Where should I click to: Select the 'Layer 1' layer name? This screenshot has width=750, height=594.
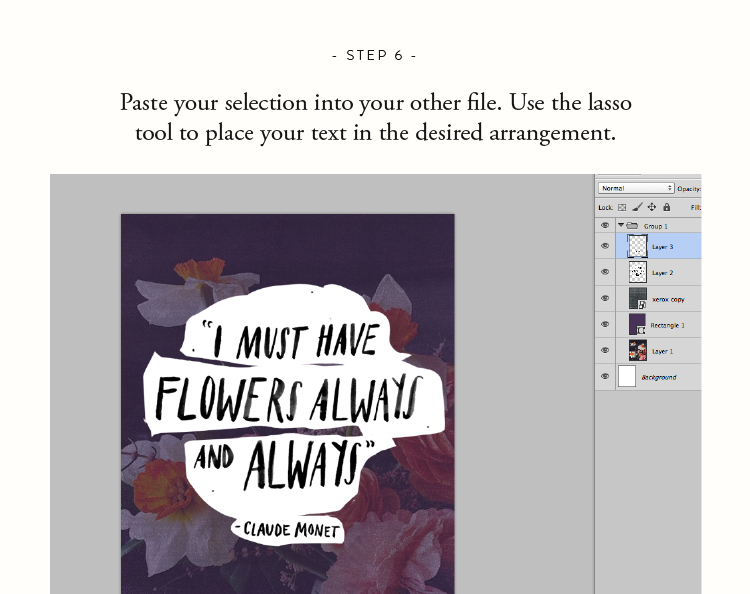[x=662, y=352]
